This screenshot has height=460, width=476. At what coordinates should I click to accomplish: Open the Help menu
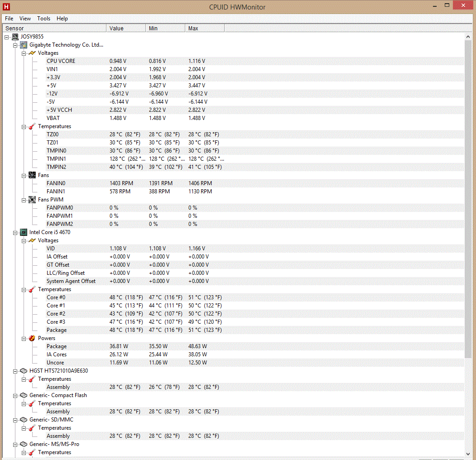[62, 19]
